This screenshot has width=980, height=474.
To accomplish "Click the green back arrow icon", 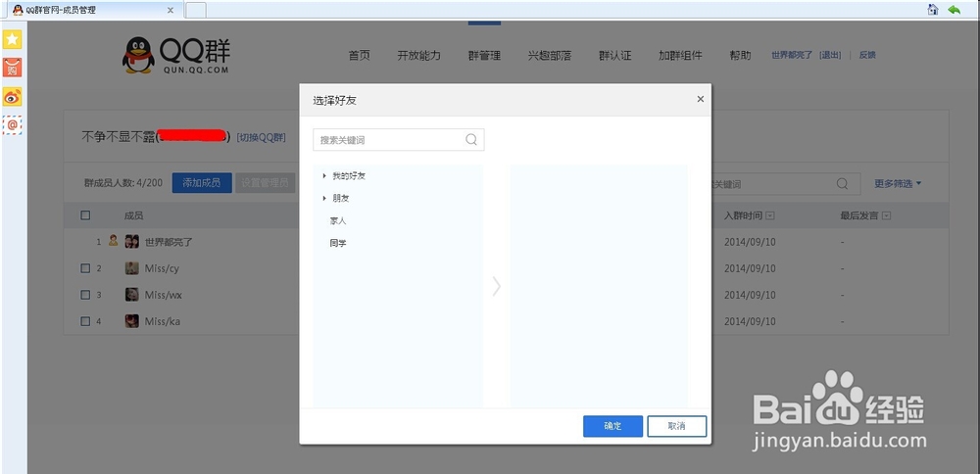I will tap(954, 10).
